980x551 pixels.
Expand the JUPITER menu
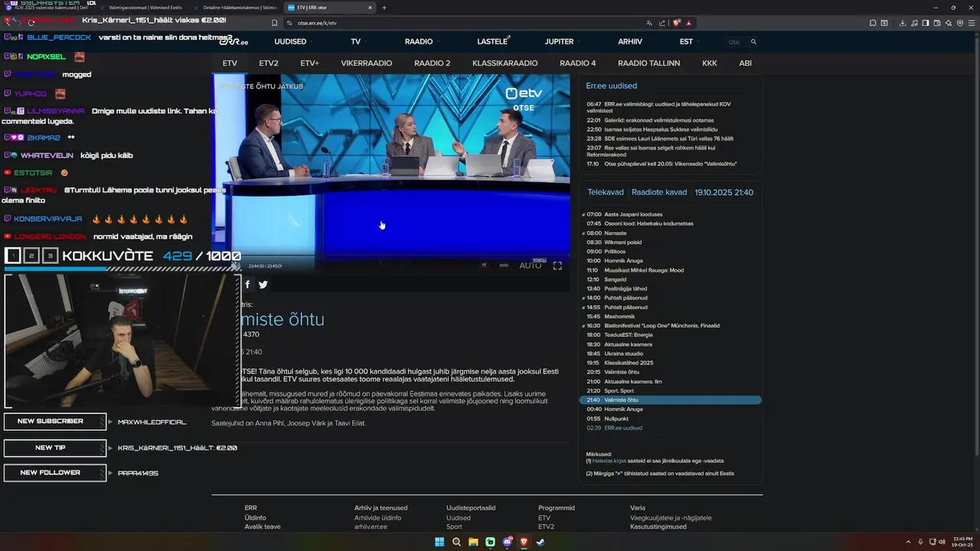coord(559,41)
